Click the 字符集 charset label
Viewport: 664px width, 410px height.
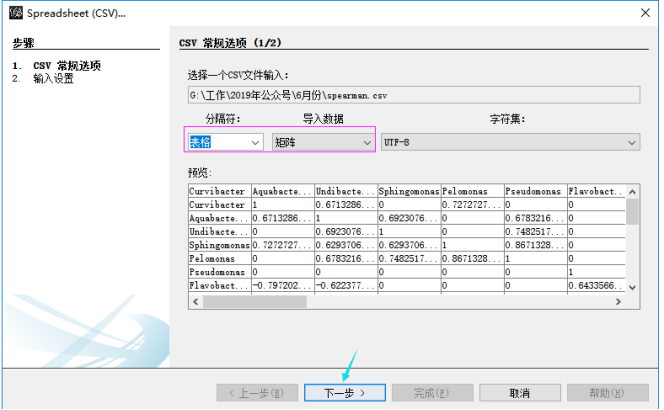point(507,119)
